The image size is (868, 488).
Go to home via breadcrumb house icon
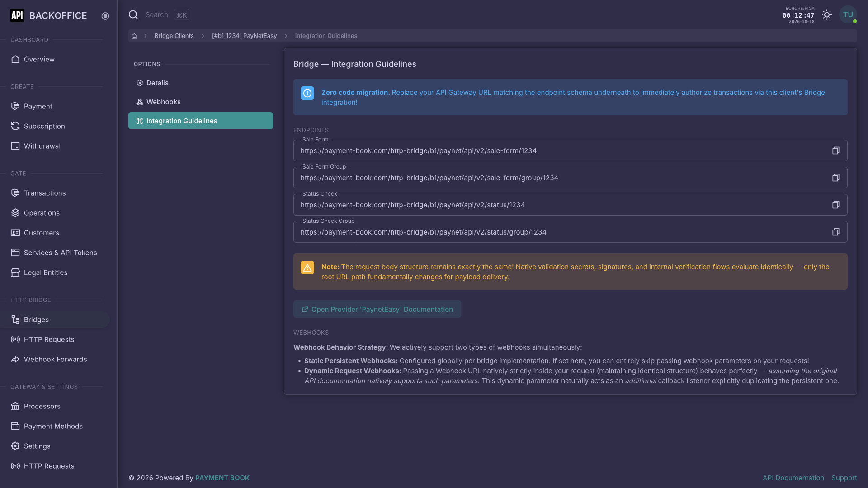click(134, 36)
